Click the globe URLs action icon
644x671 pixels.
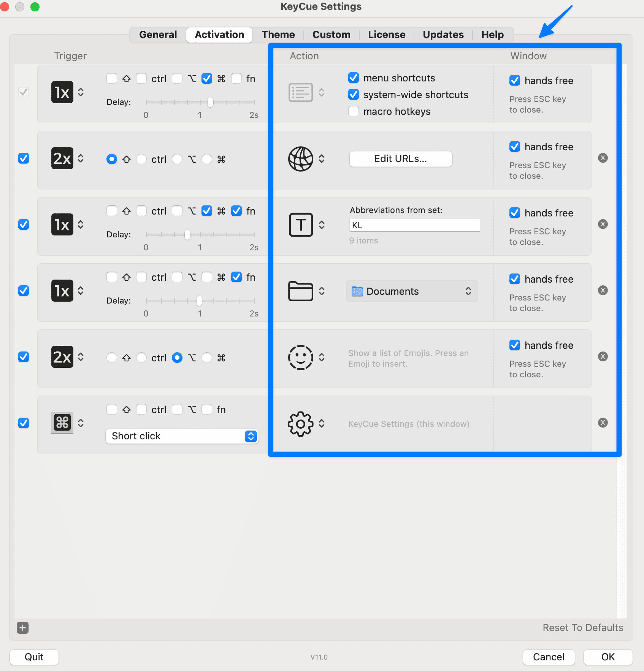click(x=300, y=159)
